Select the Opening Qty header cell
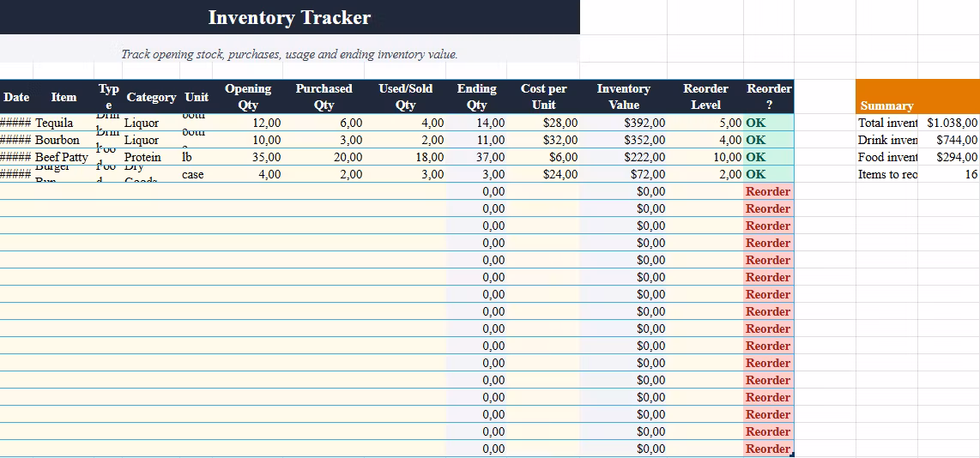Viewport: 980px width, 458px height. click(x=248, y=97)
